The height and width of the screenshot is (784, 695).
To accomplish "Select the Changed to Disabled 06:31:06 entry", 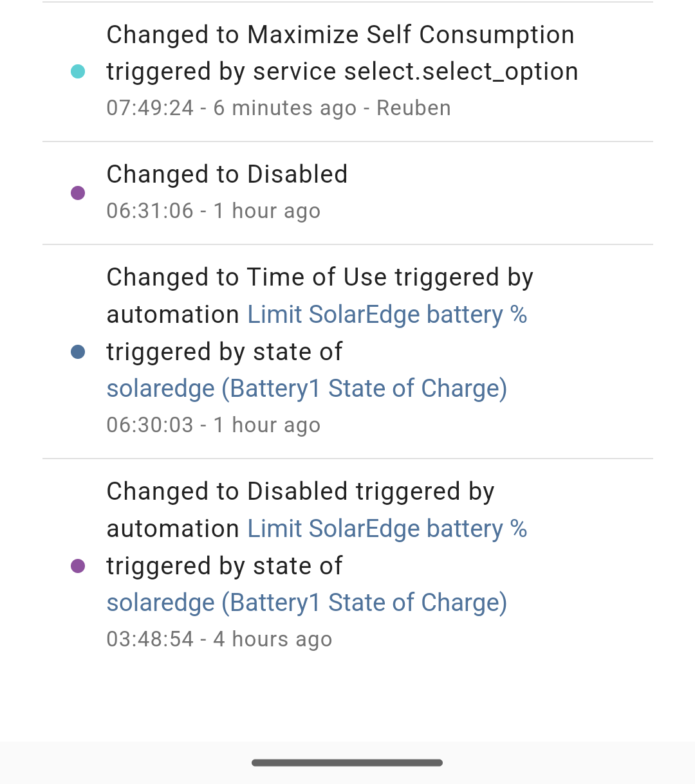I will point(227,174).
